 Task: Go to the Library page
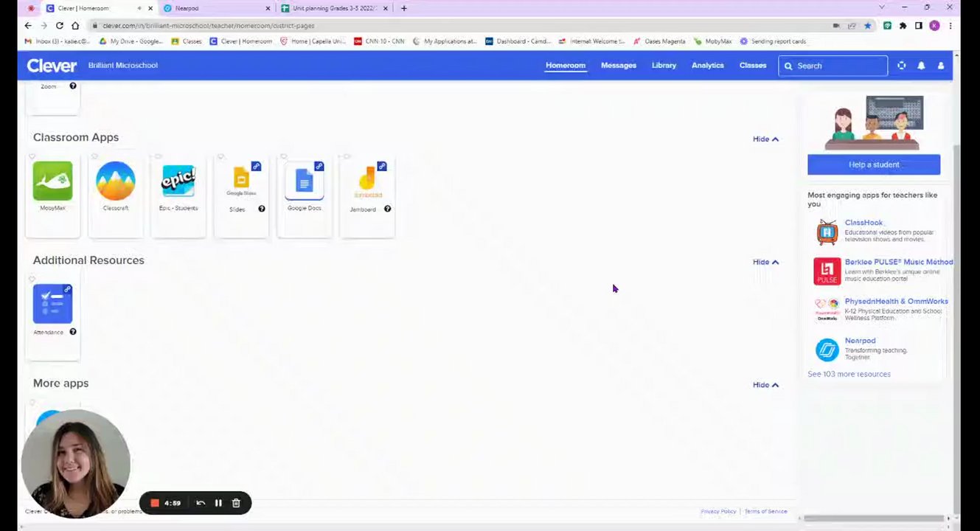tap(664, 66)
